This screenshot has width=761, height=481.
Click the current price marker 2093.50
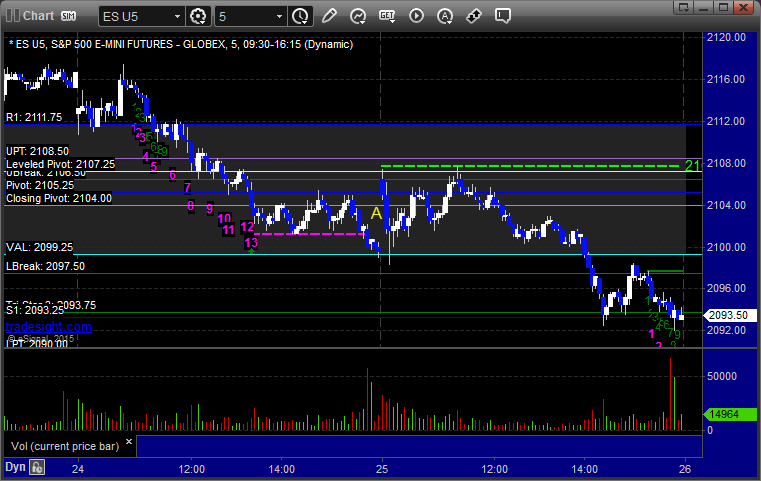coord(729,315)
